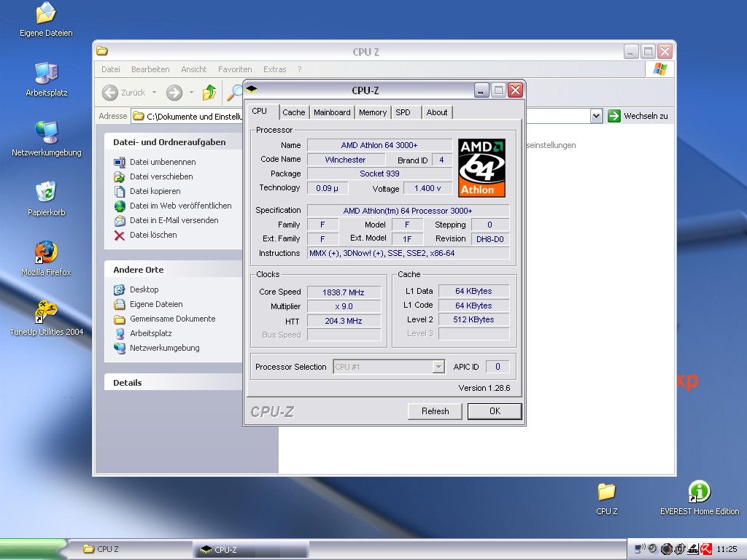Click the Explorer address path field
This screenshot has height=560, width=747.
187,116
